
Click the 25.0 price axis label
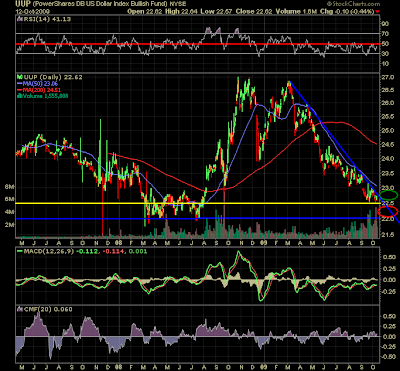(387, 131)
